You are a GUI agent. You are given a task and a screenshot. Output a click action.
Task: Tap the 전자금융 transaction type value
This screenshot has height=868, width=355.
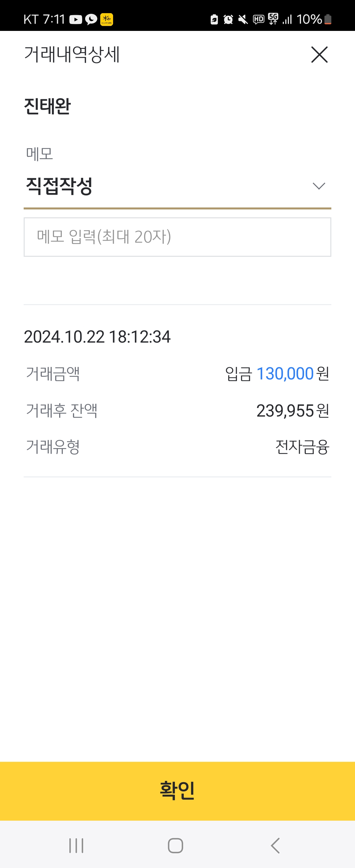(302, 447)
